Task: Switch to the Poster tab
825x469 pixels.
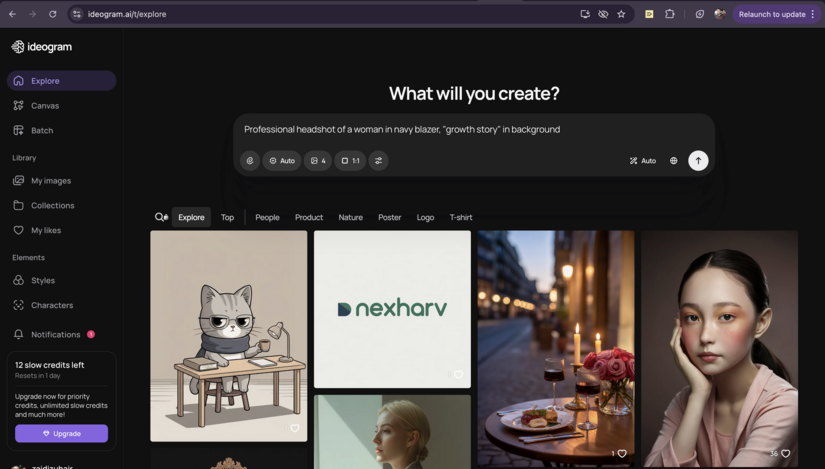Action: [389, 217]
